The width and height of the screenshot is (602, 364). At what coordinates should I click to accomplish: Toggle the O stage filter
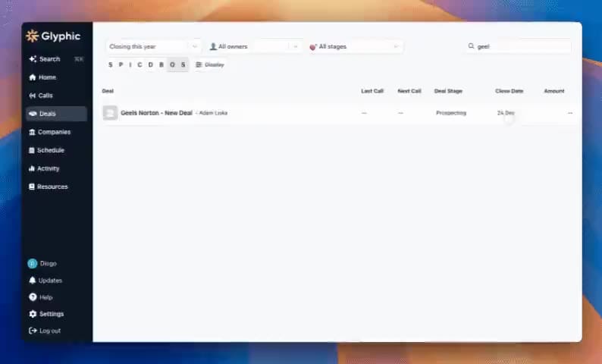tap(172, 64)
